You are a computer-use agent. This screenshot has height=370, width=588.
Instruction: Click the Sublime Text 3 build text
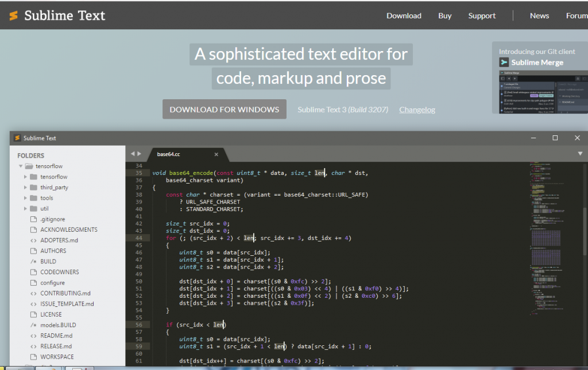[343, 110]
